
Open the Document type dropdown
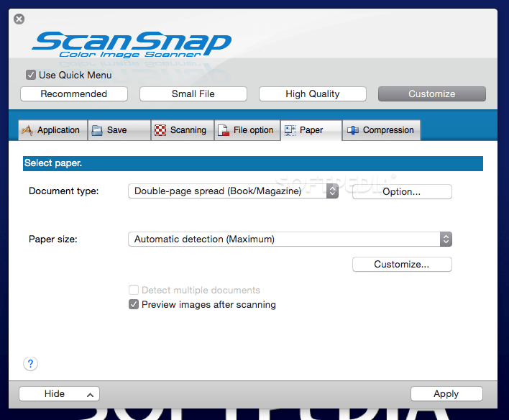233,191
